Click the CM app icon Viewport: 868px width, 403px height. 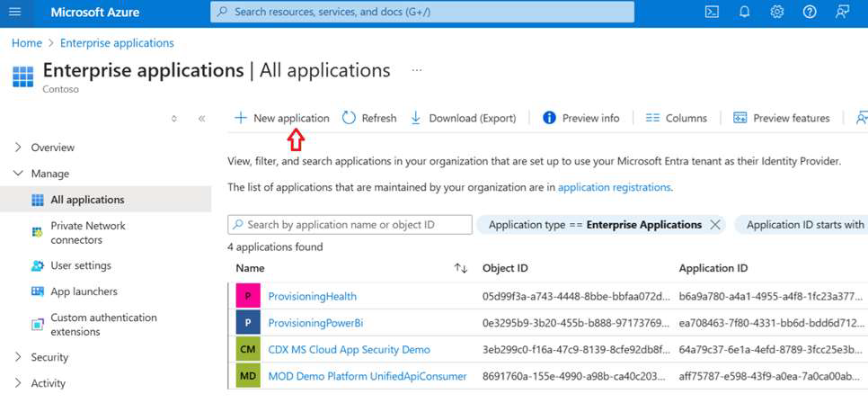tap(247, 350)
